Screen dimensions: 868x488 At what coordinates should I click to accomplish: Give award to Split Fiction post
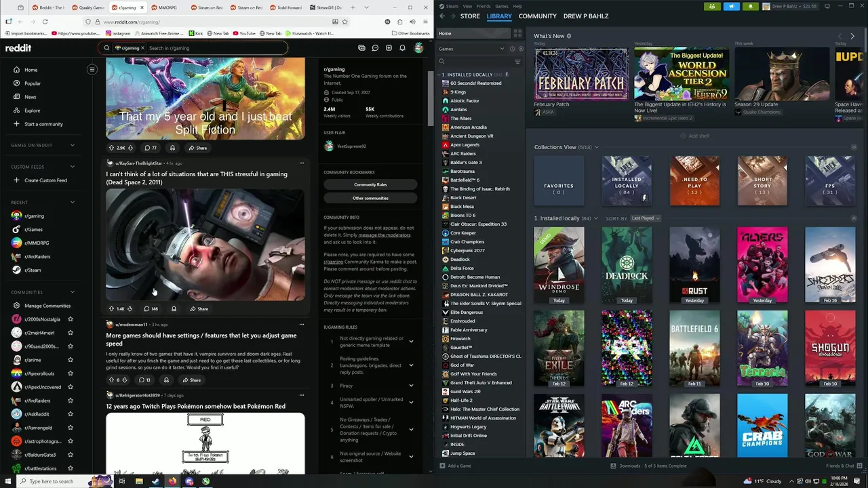click(x=172, y=148)
